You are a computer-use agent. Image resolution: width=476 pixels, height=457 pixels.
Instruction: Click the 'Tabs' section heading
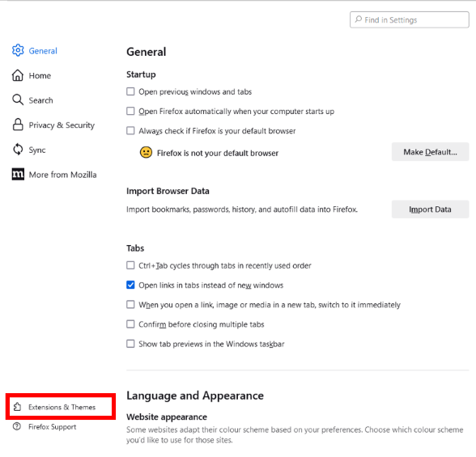tap(135, 248)
